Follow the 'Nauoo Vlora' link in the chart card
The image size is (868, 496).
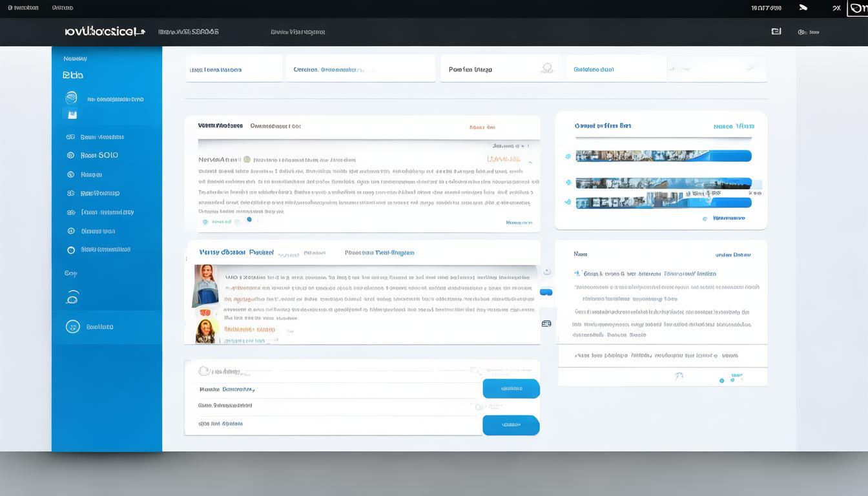pos(733,127)
